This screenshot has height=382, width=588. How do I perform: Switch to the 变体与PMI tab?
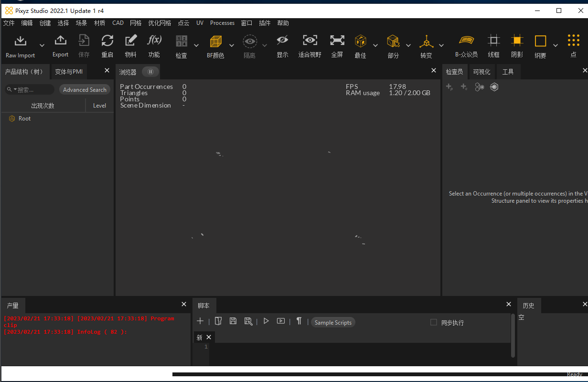[69, 72]
